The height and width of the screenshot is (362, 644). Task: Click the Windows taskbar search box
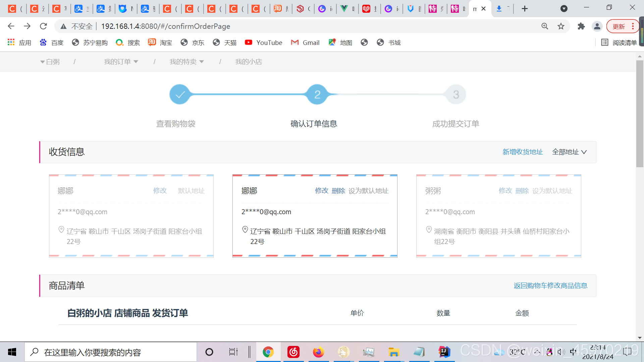pyautogui.click(x=111, y=352)
